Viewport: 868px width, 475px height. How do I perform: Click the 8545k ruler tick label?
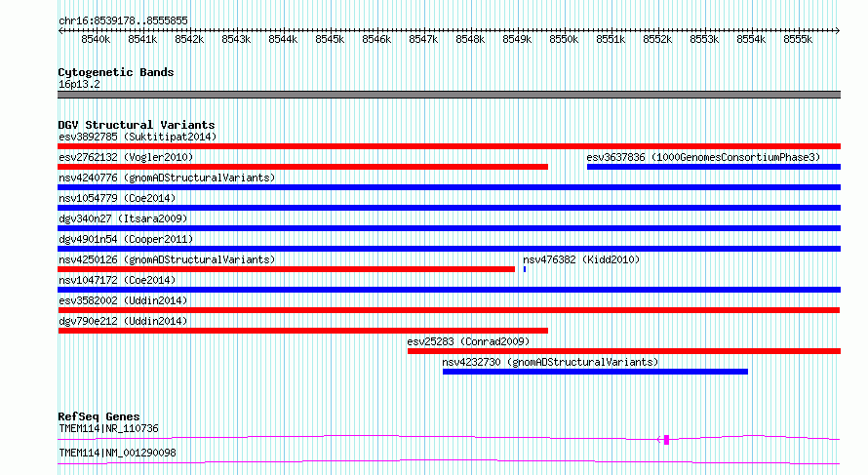[330, 39]
